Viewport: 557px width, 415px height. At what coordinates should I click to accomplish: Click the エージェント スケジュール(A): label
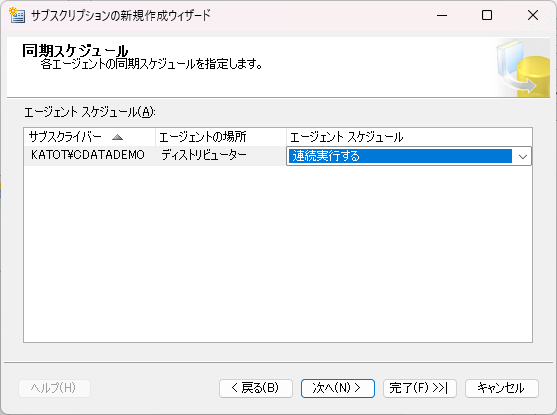[x=90, y=112]
